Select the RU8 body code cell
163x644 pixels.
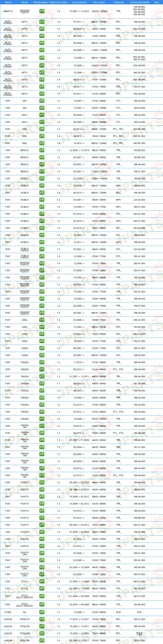tap(118, 612)
